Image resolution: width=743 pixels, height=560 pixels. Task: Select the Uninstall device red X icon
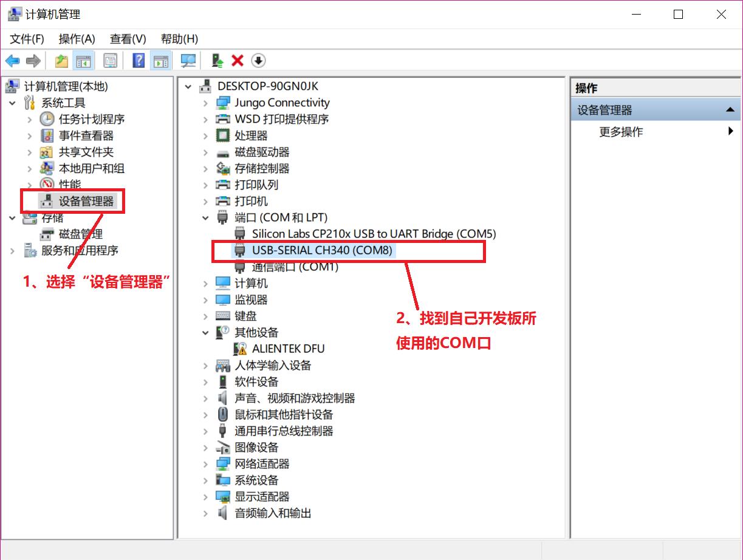(236, 60)
